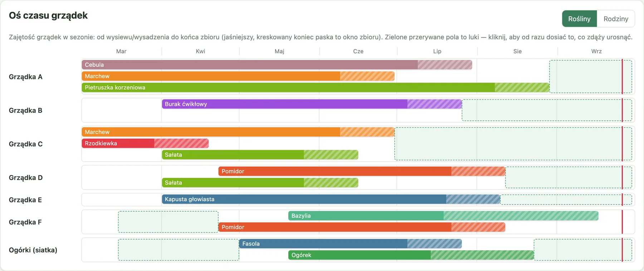Select the "Ogórki (siatka)" row label
Viewport: 644px width, 271px height.
click(x=33, y=250)
